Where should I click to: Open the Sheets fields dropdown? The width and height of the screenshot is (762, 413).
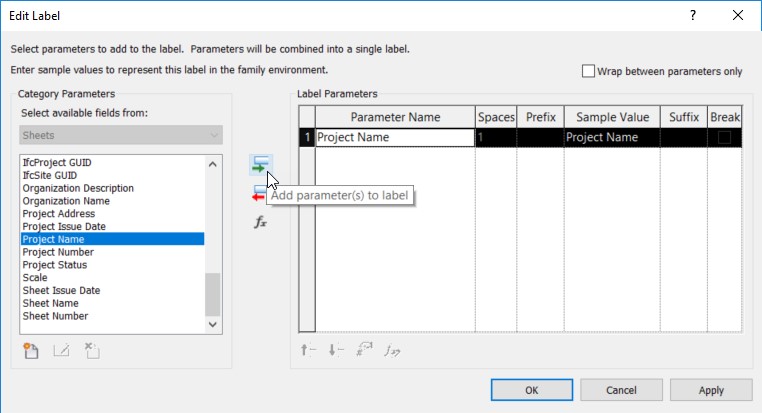coord(121,135)
